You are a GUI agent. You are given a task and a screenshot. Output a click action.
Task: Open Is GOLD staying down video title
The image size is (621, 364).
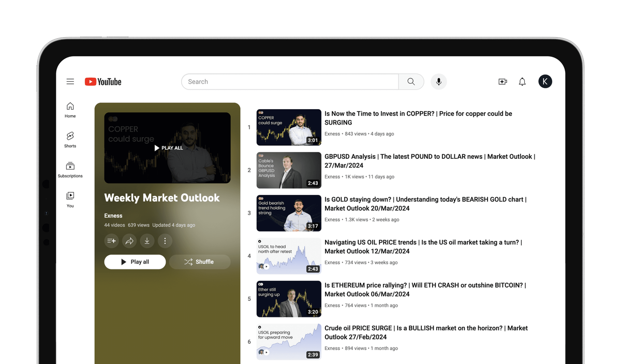[425, 204]
